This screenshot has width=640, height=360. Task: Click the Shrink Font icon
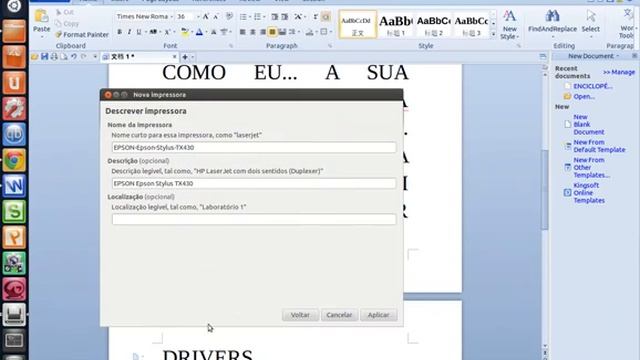click(216, 17)
